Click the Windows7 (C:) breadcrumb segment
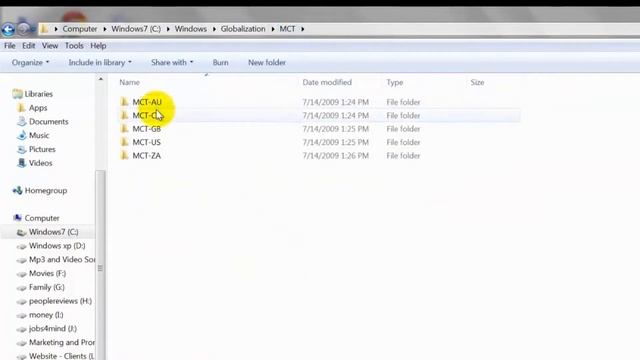Viewport: 640px width, 360px height. [x=136, y=29]
